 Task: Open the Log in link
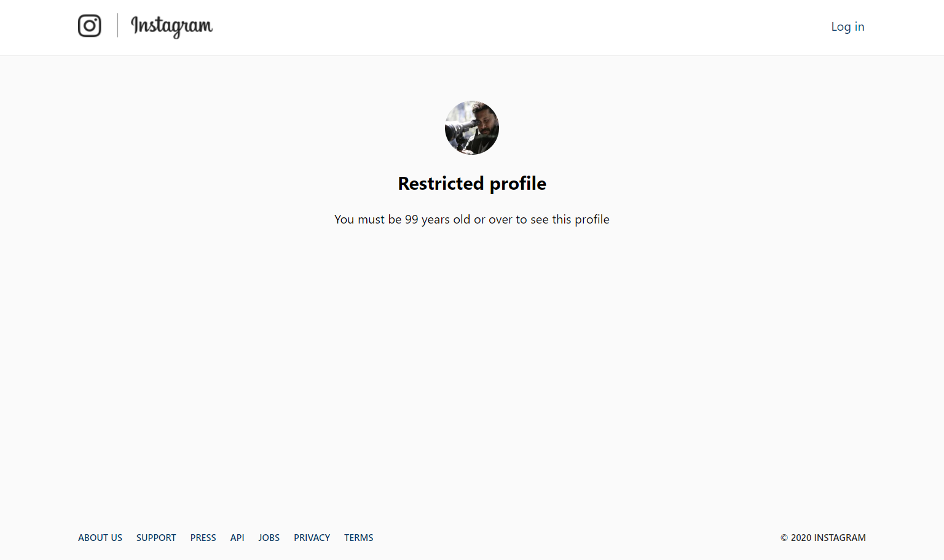848,26
